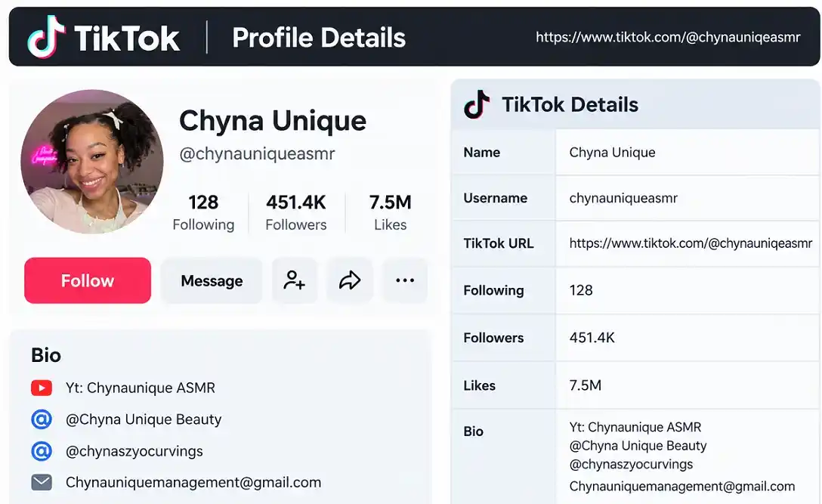This screenshot has height=504, width=822.
Task: Click the 'Likes' row label in table
Action: point(479,385)
